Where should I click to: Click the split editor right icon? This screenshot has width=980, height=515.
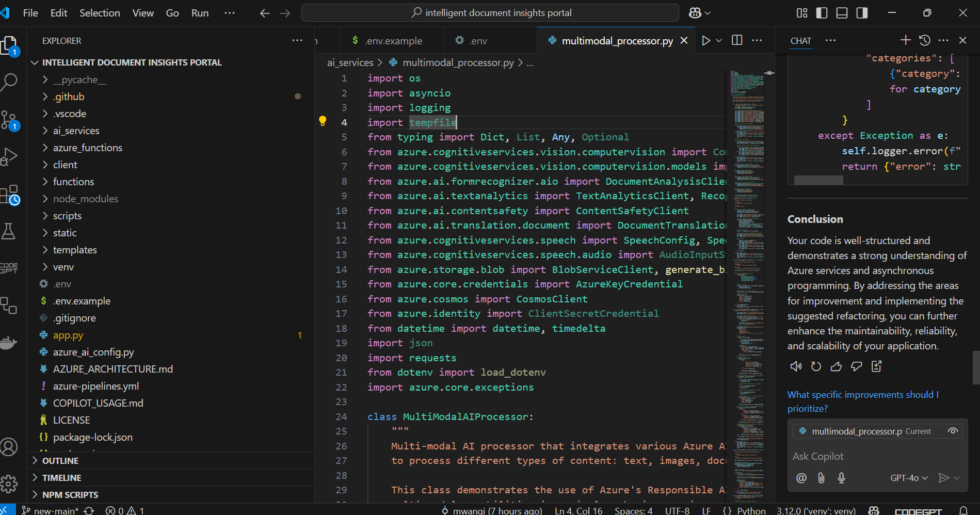tap(737, 40)
